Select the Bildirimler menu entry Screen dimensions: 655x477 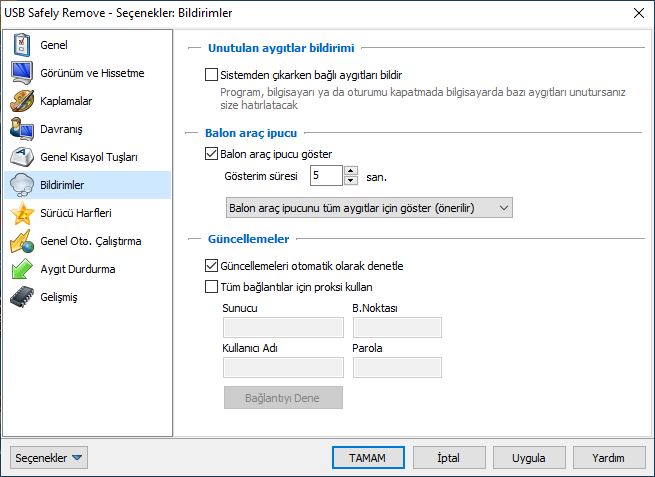pos(88,185)
